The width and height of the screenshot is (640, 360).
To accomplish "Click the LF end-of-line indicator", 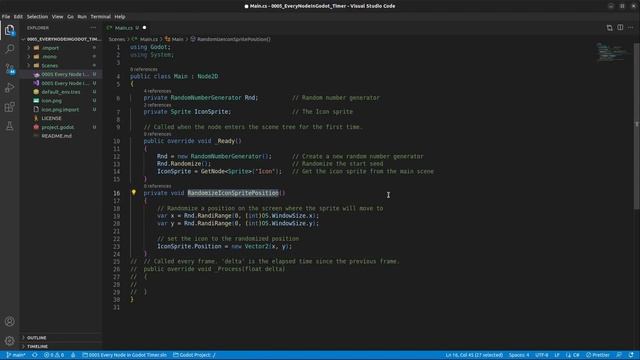I will 557,355.
